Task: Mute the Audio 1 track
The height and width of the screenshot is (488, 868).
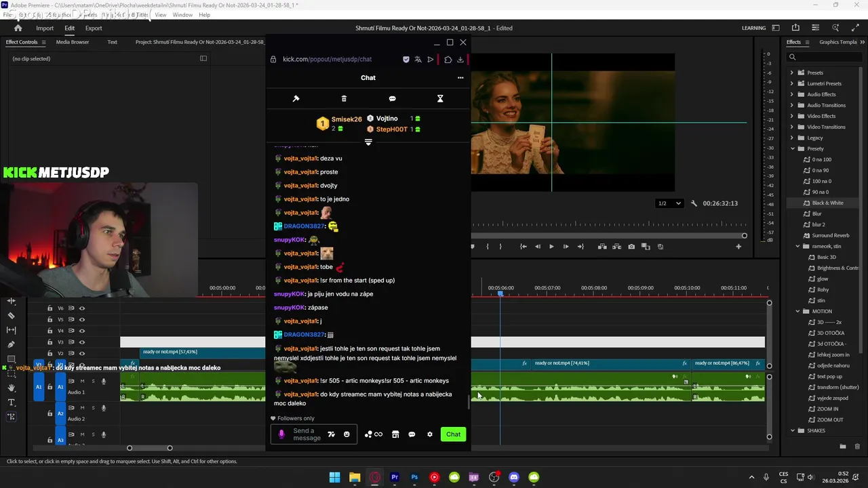Action: (82, 381)
